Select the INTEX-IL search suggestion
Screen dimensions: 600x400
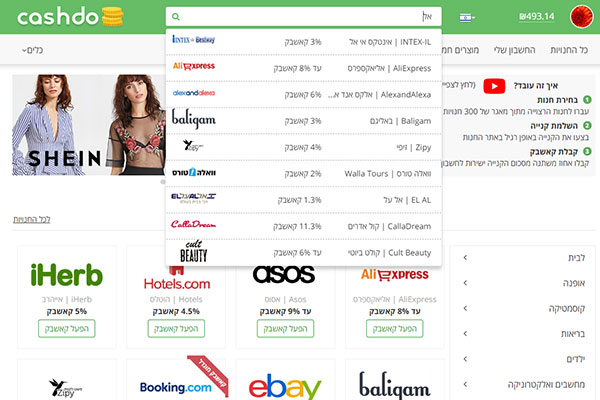[x=303, y=42]
